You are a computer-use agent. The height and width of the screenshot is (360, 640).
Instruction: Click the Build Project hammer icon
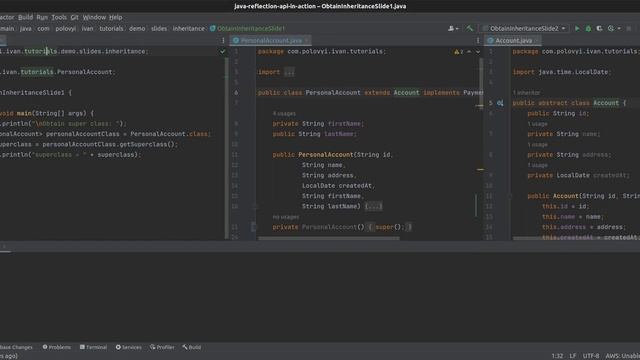pos(470,28)
